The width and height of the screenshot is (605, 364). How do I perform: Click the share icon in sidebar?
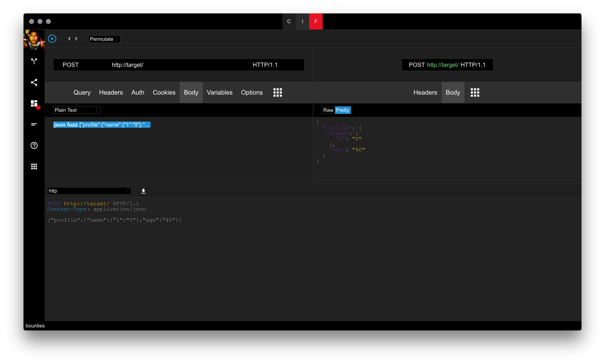[x=34, y=82]
